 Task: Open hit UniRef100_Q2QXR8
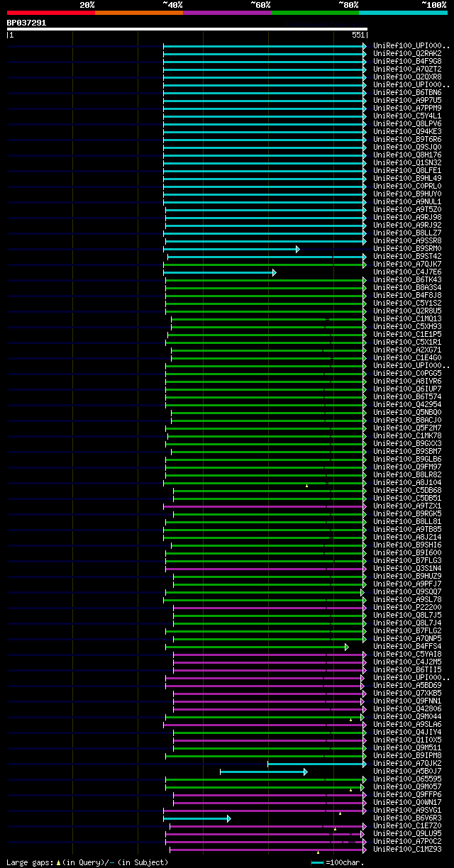click(407, 77)
